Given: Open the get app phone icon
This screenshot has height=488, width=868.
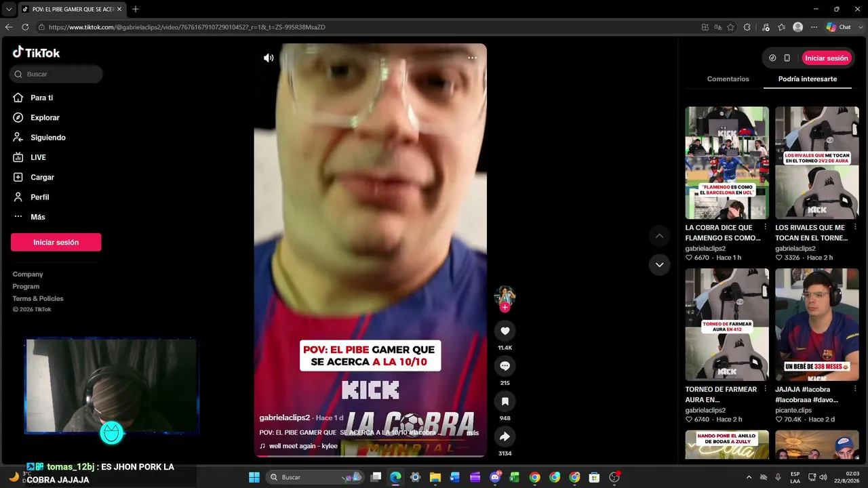Looking at the screenshot, I should coord(787,58).
